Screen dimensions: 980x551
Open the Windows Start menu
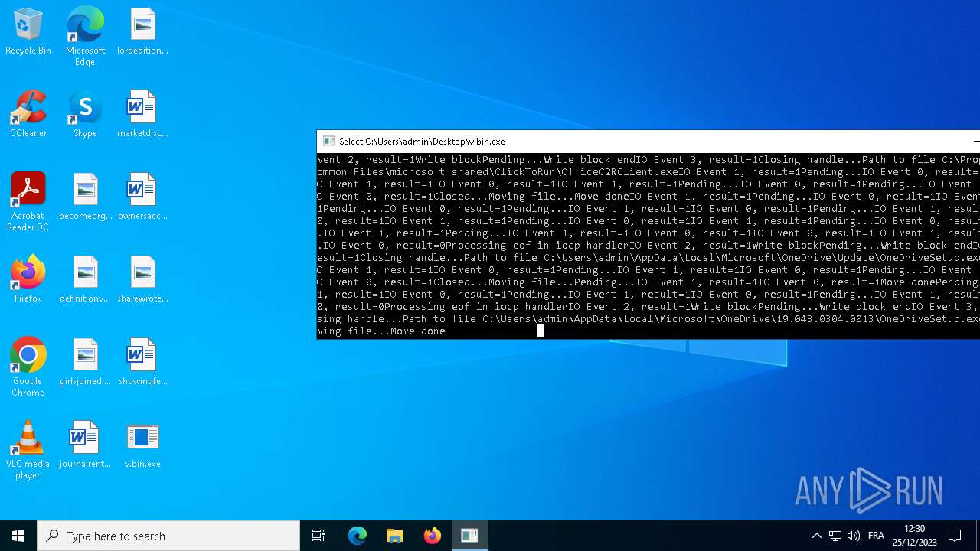pyautogui.click(x=18, y=536)
